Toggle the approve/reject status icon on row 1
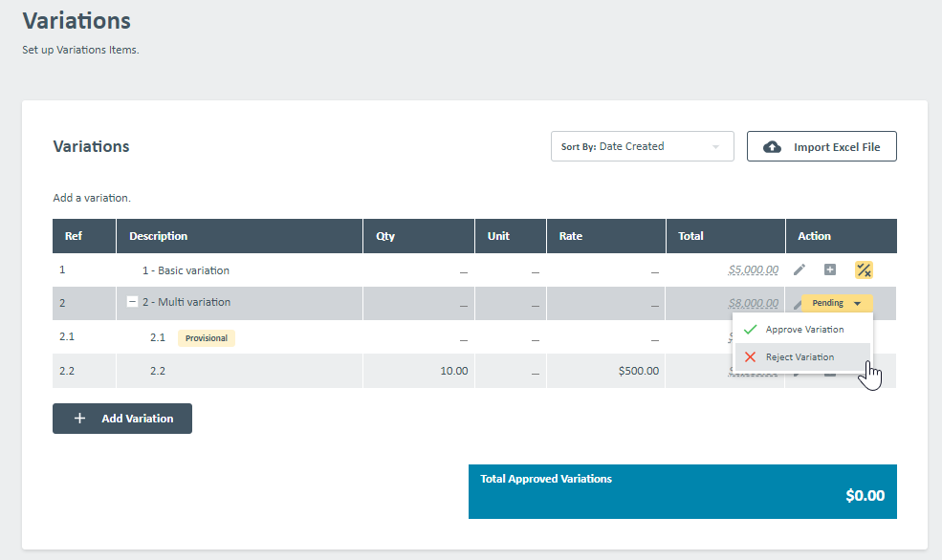The width and height of the screenshot is (942, 560). point(864,270)
